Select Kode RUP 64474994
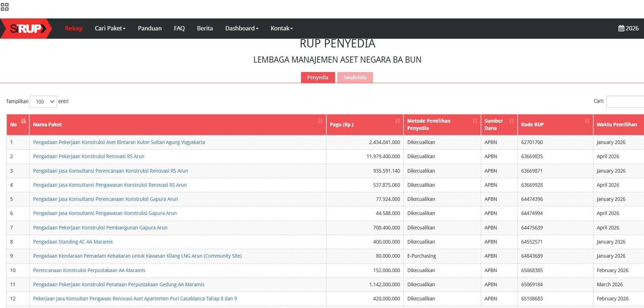This screenshot has width=644, height=308. click(x=532, y=213)
